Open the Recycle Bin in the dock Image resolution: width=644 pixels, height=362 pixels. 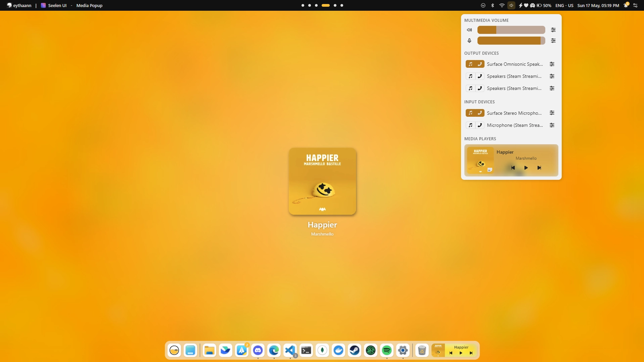click(422, 350)
